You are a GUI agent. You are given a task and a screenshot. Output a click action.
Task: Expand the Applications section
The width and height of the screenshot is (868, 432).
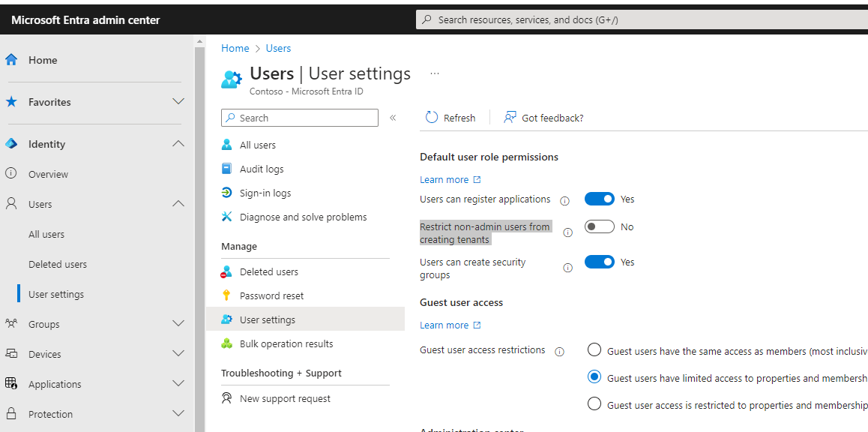pos(55,383)
